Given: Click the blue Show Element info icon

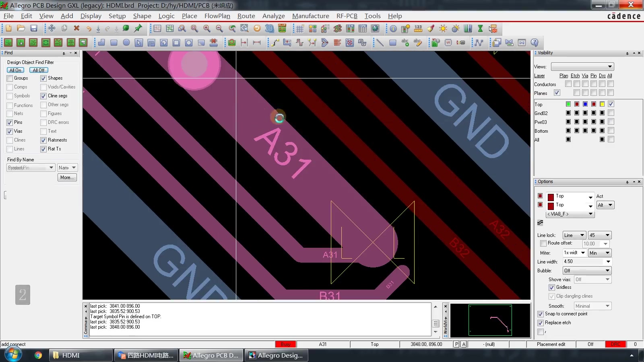Looking at the screenshot, I should pyautogui.click(x=393, y=29).
